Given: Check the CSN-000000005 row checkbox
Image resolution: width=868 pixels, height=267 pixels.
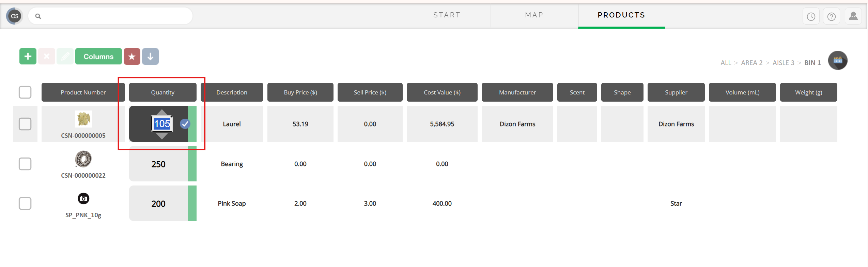Looking at the screenshot, I should (25, 124).
